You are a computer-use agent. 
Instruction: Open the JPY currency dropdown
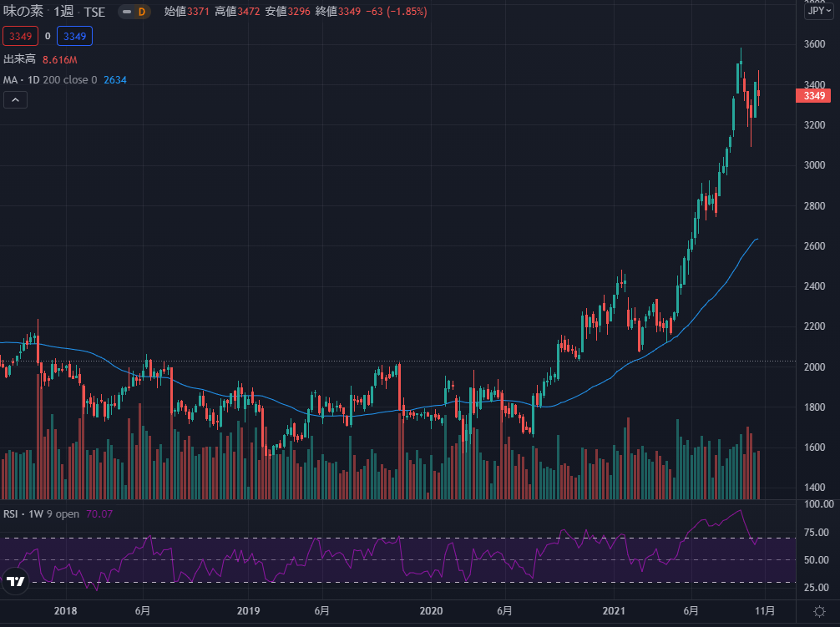(819, 11)
